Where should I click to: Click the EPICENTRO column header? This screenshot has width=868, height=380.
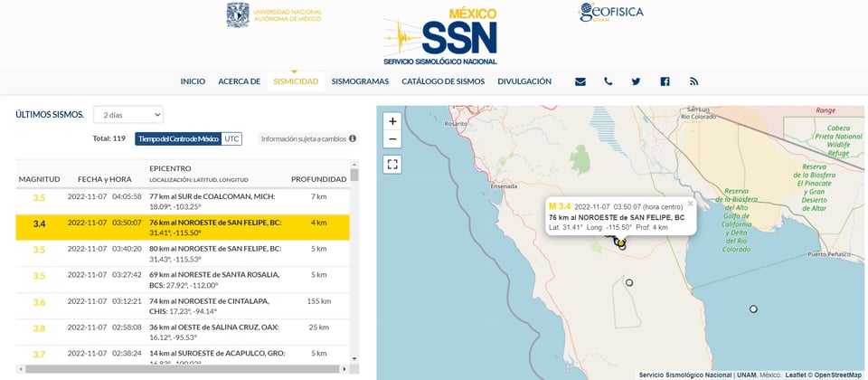click(171, 168)
